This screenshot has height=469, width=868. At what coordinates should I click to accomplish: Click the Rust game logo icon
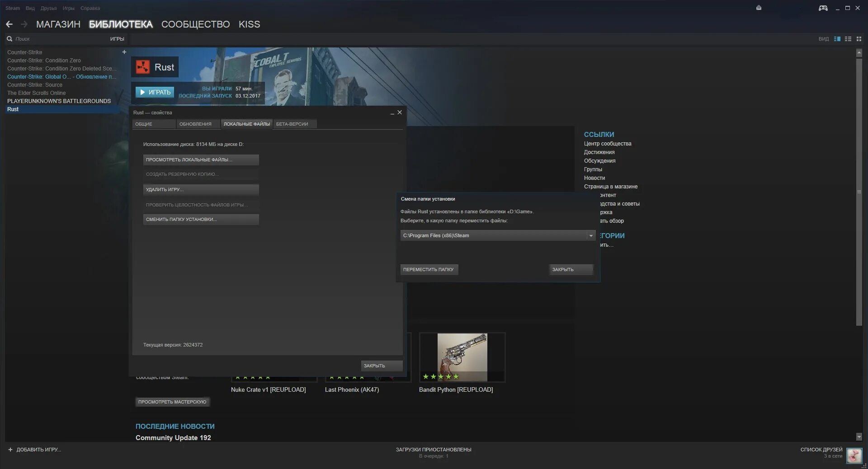(142, 67)
